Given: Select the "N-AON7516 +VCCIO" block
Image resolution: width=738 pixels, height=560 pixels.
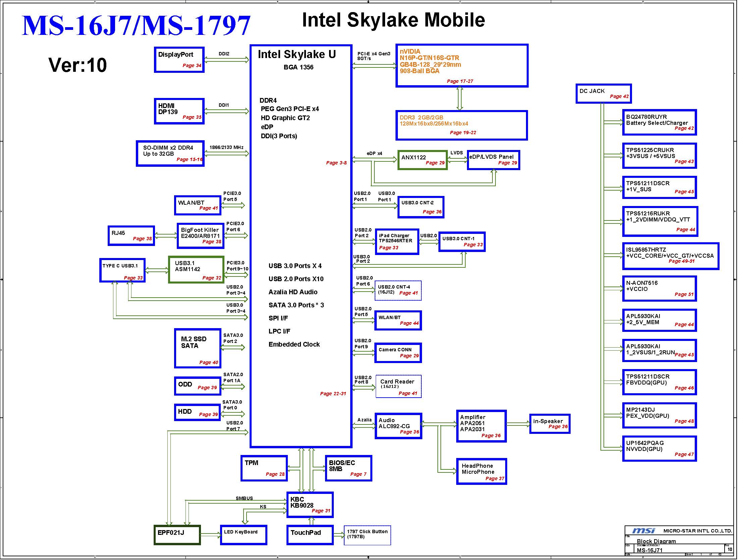Looking at the screenshot, I should click(x=660, y=289).
